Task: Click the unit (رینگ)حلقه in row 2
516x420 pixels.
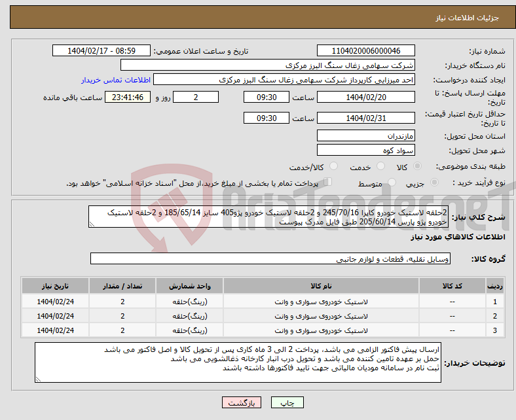Action: (x=189, y=316)
